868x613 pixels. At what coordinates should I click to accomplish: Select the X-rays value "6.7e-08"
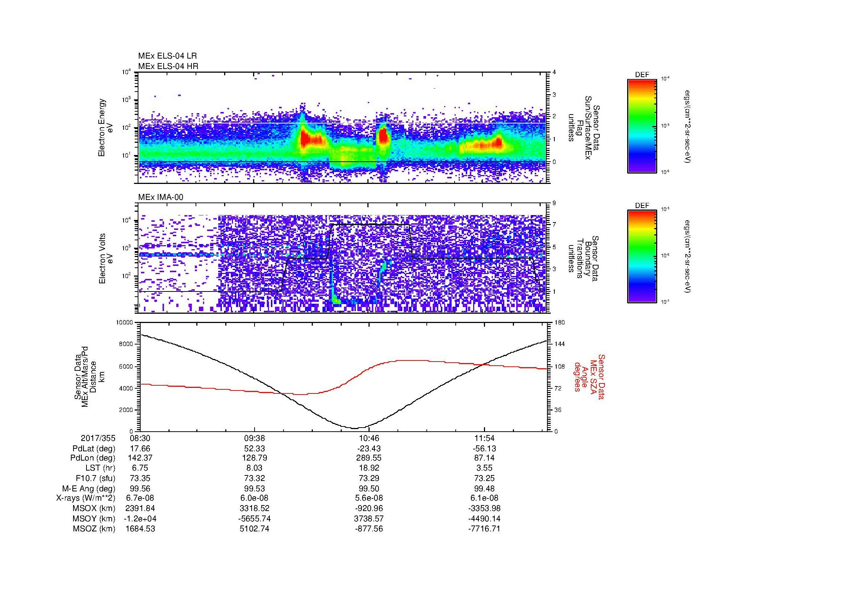(x=140, y=498)
